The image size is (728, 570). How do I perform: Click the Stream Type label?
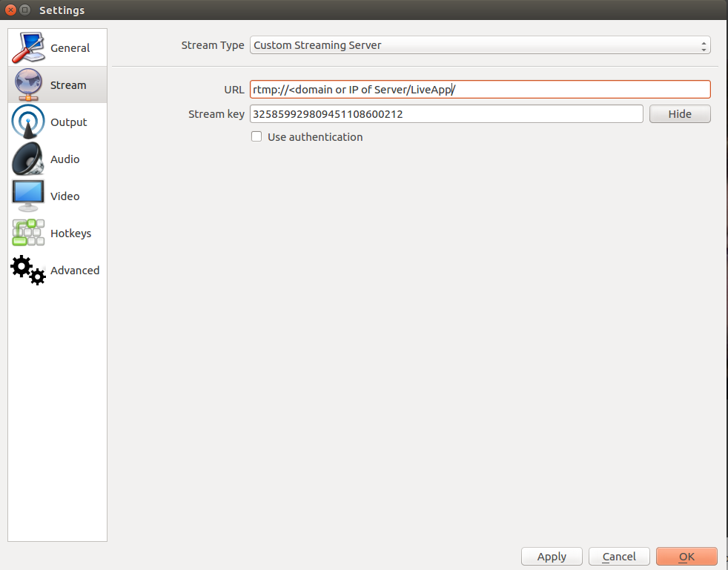tap(213, 45)
